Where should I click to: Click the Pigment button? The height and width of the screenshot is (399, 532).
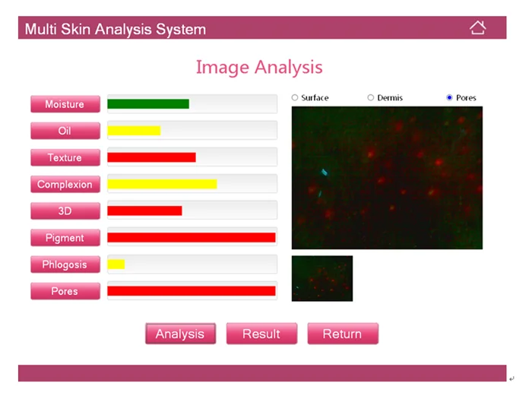(x=65, y=238)
